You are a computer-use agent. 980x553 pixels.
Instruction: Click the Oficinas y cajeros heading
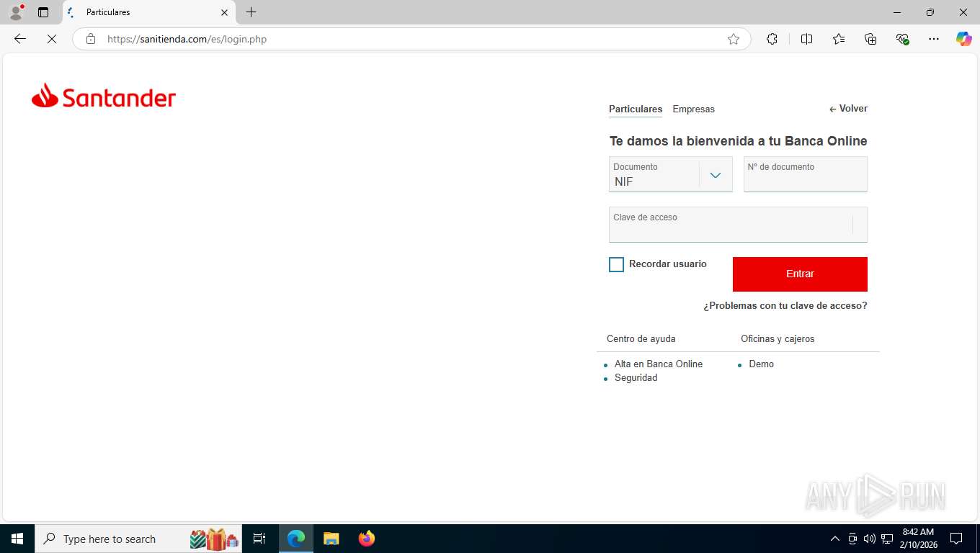tap(778, 339)
